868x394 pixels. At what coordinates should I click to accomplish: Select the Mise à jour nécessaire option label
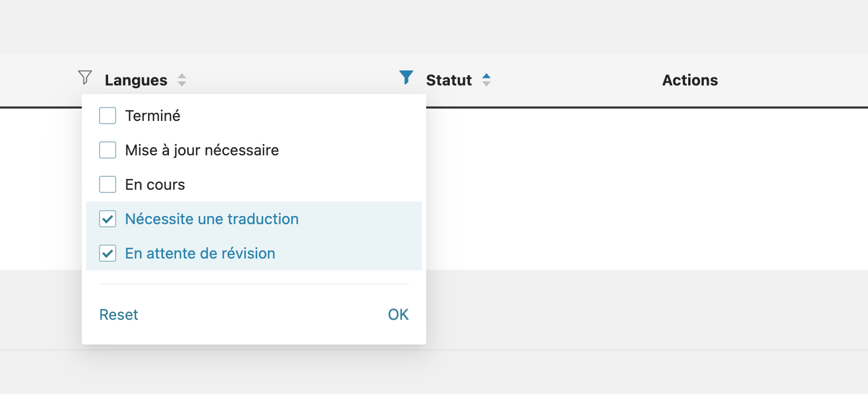point(202,151)
